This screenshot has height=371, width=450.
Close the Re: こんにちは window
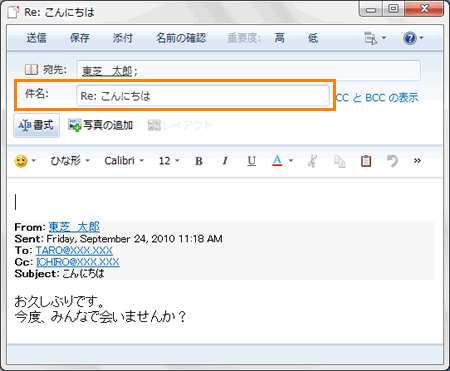(424, 9)
